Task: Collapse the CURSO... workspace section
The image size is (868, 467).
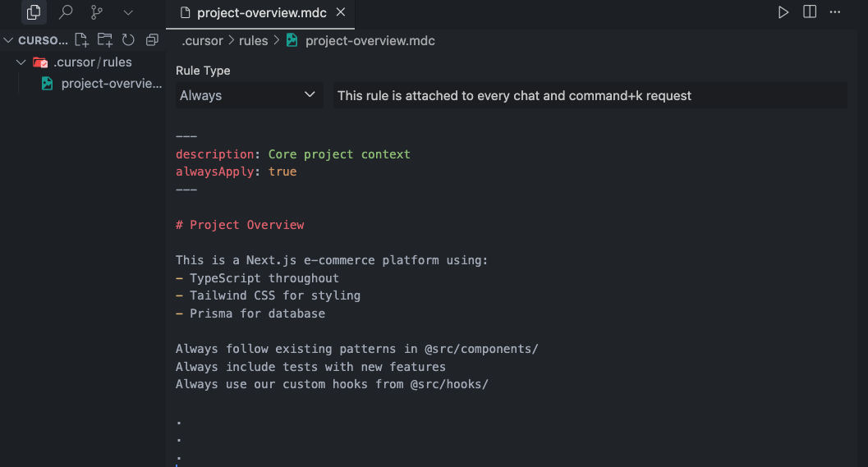Action: tap(8, 40)
